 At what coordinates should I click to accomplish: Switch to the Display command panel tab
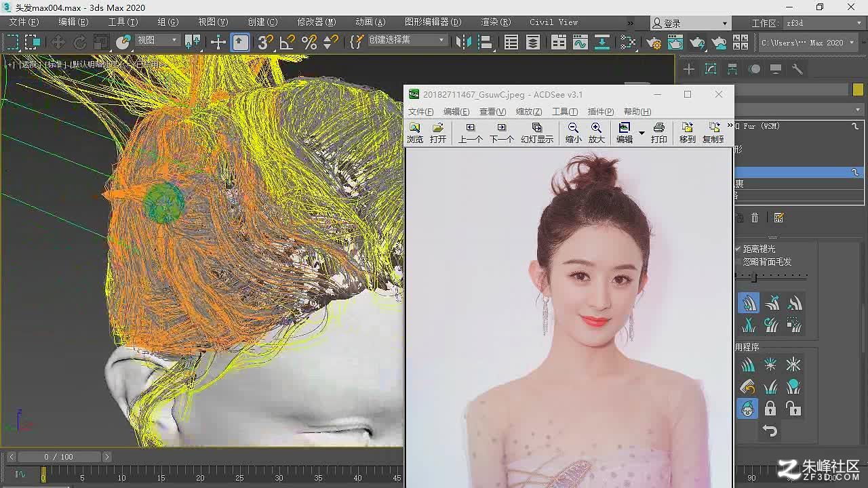[x=776, y=69]
